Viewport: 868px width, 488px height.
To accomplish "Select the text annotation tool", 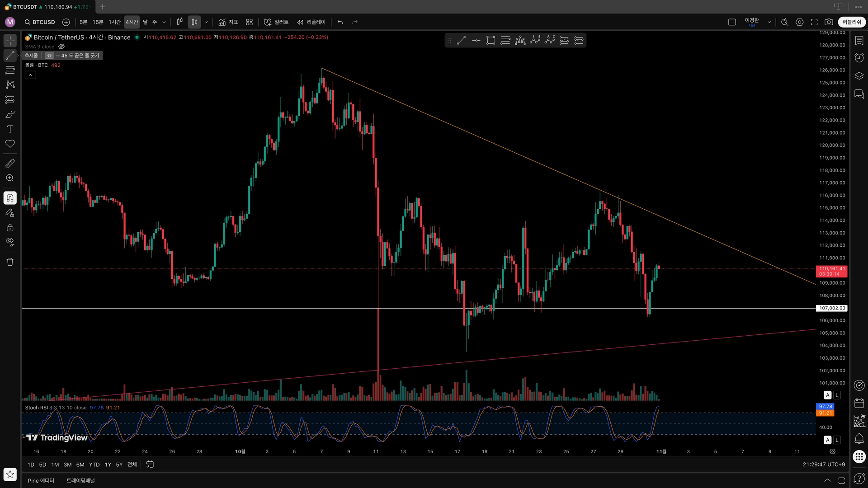I will pyautogui.click(x=10, y=129).
